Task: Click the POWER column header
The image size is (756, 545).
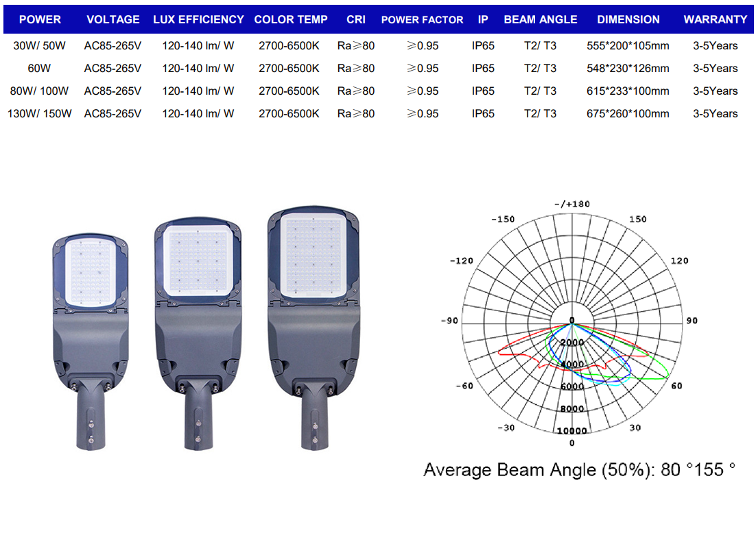Action: (40, 20)
